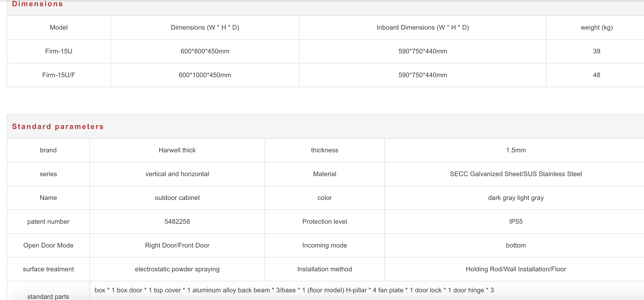Select the Holding Rod/Wall Installation/Floor cell
The width and height of the screenshot is (644, 300).
tap(516, 269)
